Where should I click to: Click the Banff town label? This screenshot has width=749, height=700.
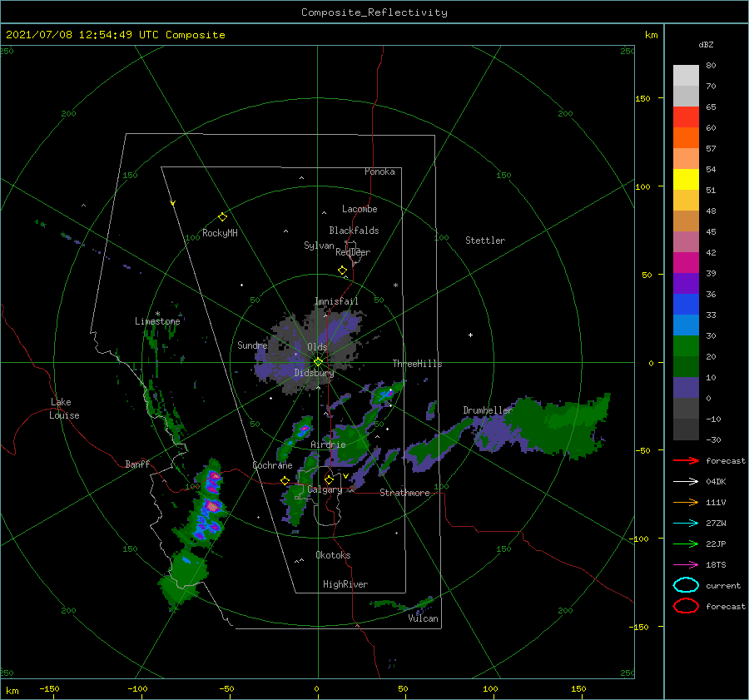[x=137, y=464]
